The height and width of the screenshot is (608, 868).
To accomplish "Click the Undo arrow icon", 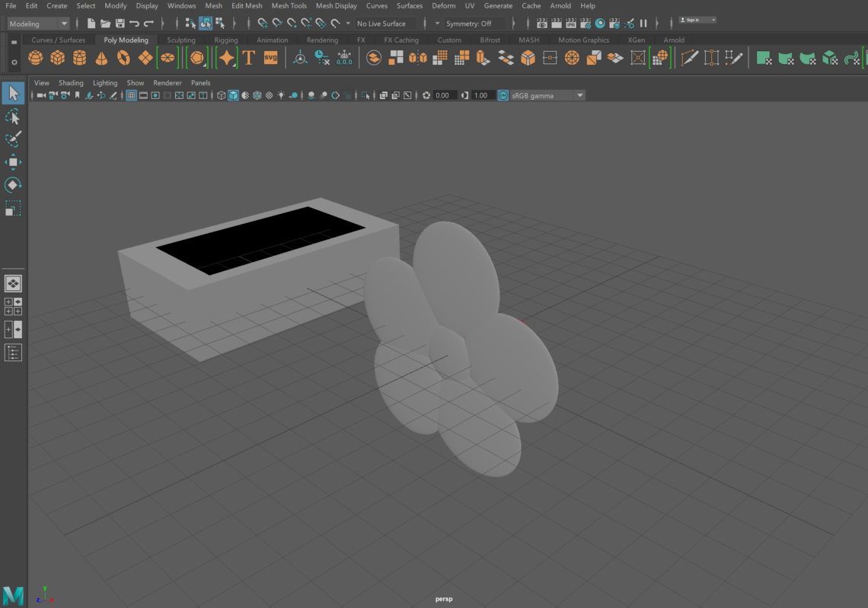I will [x=134, y=24].
